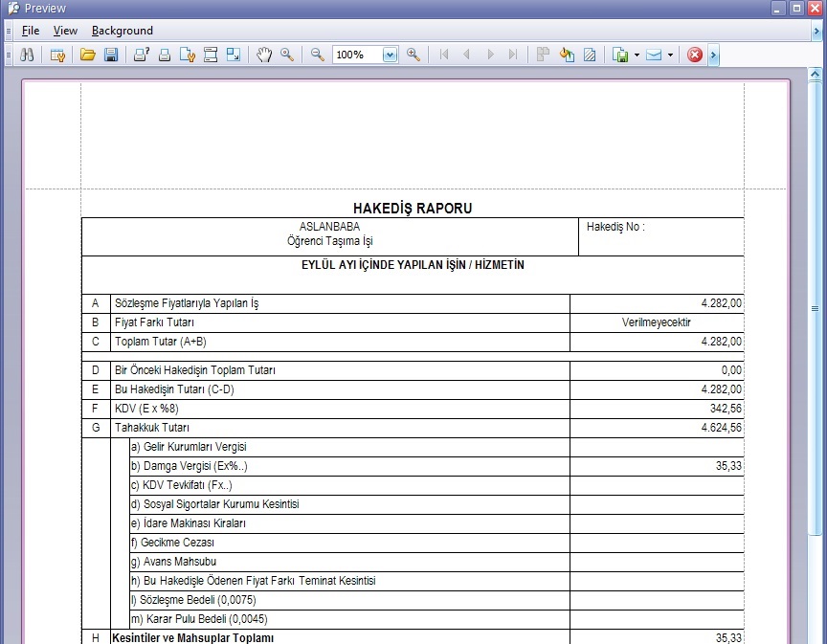Click the Zoom Out magnifier icon
Viewport: 827px width, 644px height.
click(x=318, y=55)
